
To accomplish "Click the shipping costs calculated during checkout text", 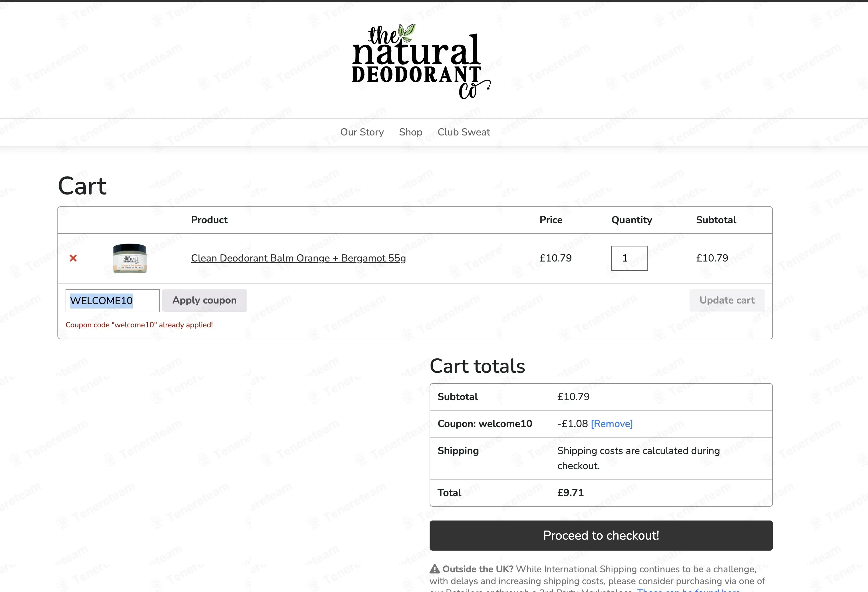I will 638,458.
